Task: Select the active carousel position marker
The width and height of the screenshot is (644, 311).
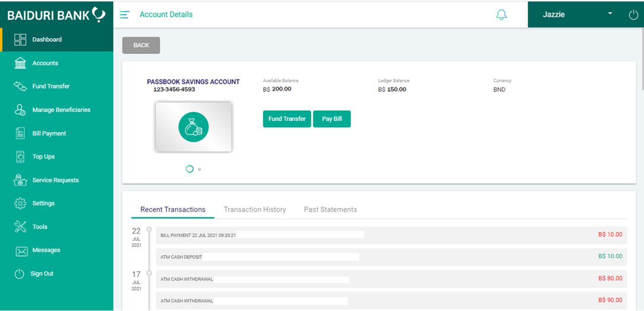Action: 190,169
